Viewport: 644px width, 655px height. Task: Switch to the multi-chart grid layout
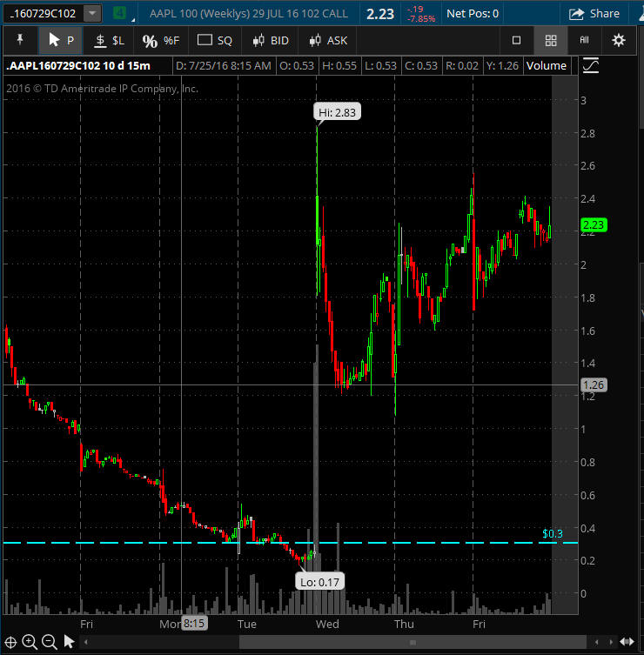(550, 41)
